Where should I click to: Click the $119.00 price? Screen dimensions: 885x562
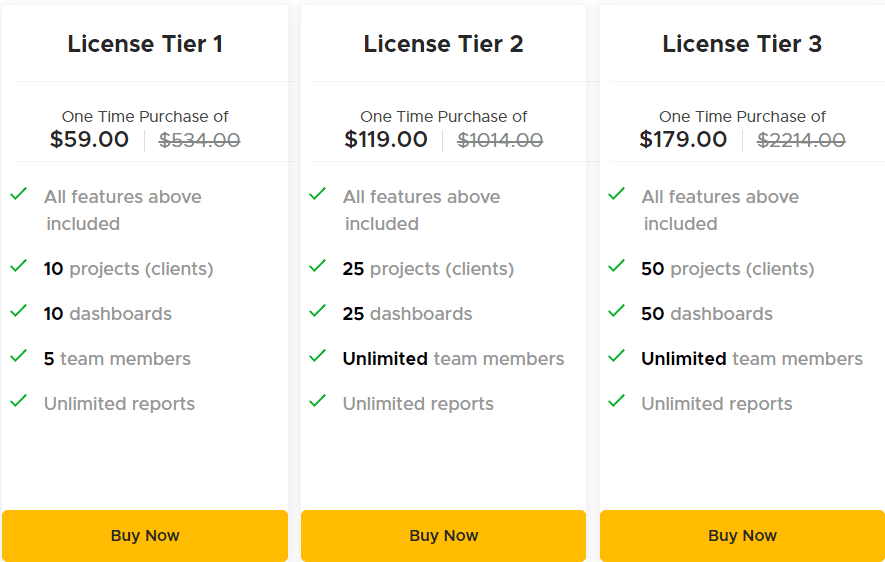[386, 139]
